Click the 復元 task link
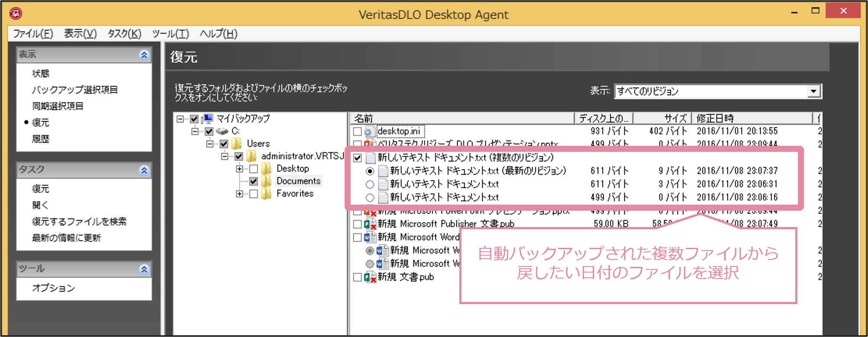This screenshot has height=337, width=868. click(x=41, y=189)
